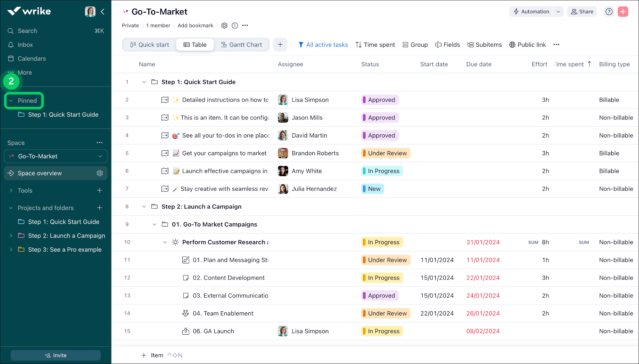
Task: Click the pink plus create button
Action: 623,12
